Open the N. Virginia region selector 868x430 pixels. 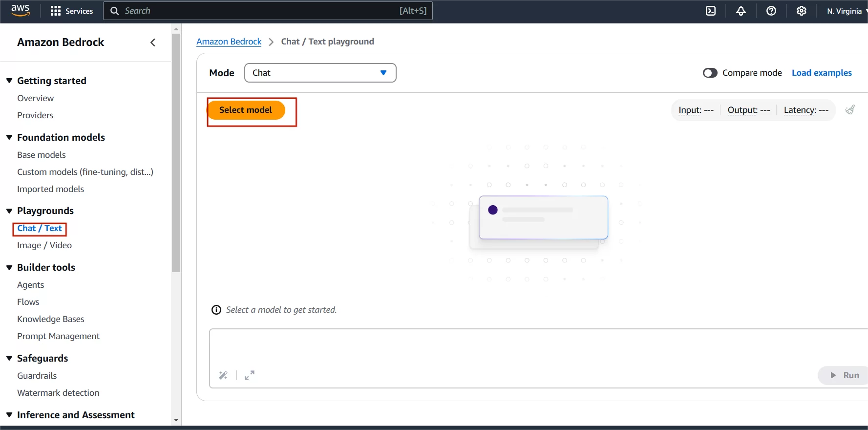click(847, 11)
